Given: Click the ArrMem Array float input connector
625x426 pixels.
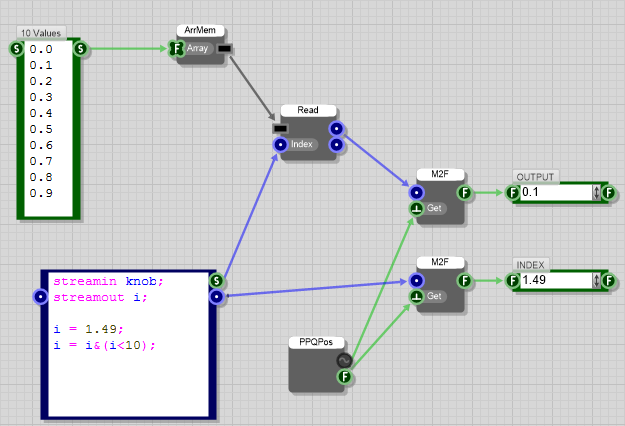Looking at the screenshot, I should [177, 48].
